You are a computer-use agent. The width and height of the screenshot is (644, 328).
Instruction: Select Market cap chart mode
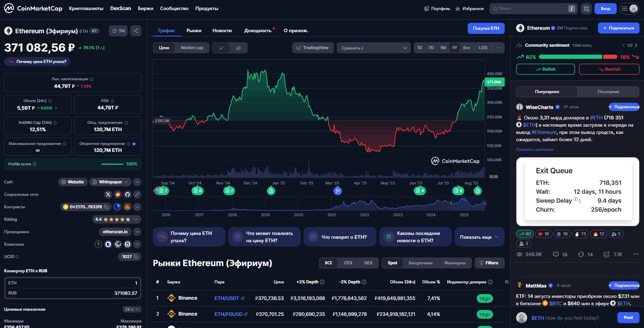tap(192, 48)
